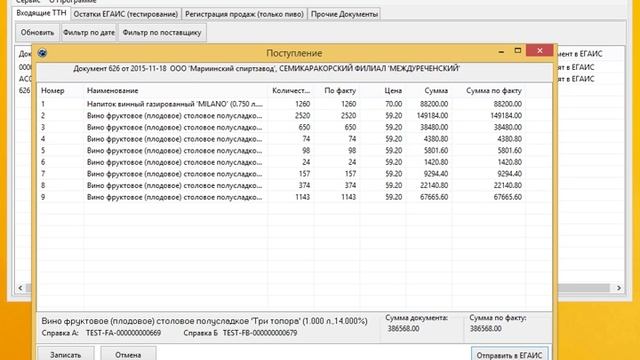The image size is (640, 360).
Task: Click the 149184.00 Сумма cell
Action: (432, 116)
